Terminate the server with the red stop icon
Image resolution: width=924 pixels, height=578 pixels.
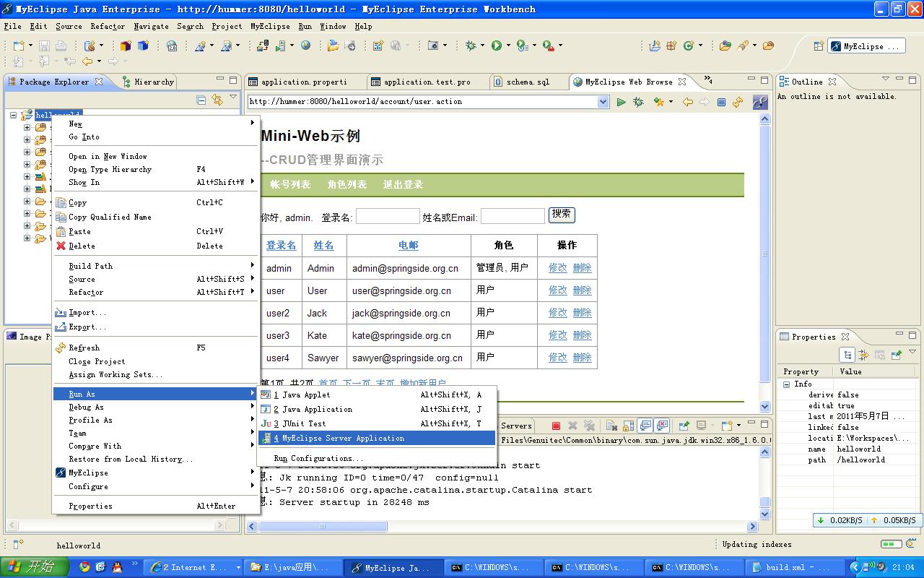[556, 426]
